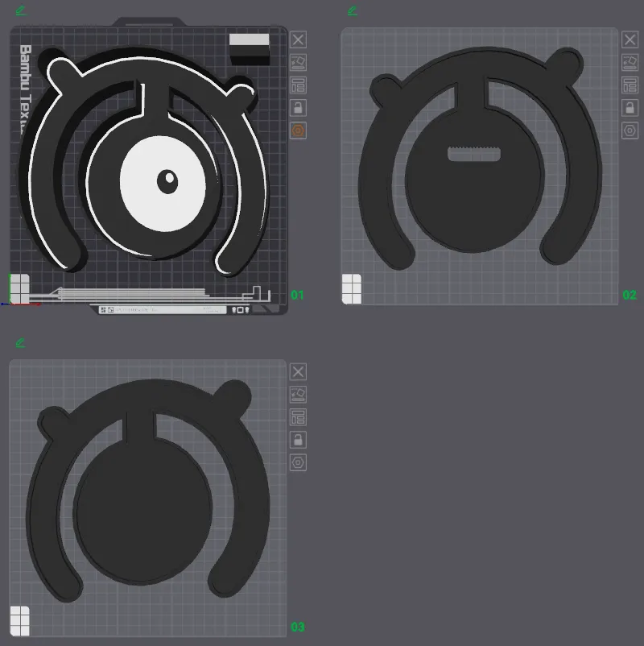The width and height of the screenshot is (644, 646).
Task: Auto-orient objects on plate 03
Action: (x=298, y=394)
